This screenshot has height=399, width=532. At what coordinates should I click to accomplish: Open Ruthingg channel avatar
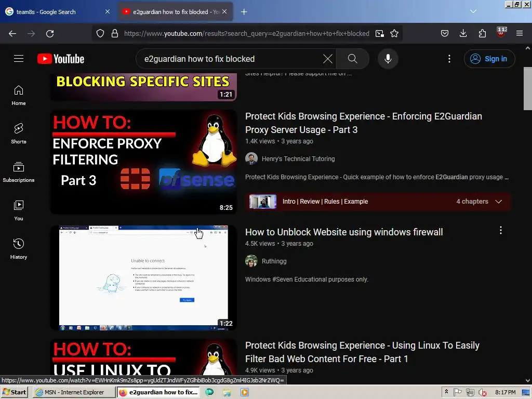pos(251,261)
